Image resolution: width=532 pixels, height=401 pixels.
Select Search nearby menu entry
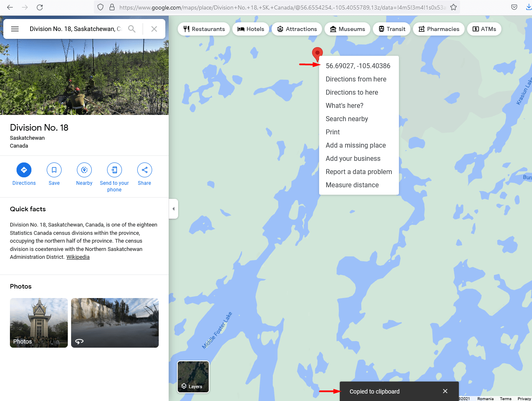[359, 119]
